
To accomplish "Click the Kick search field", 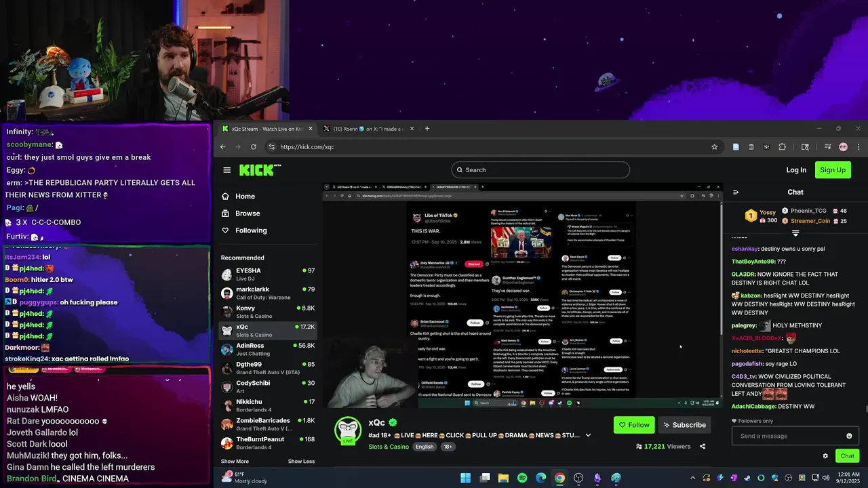I will point(540,170).
